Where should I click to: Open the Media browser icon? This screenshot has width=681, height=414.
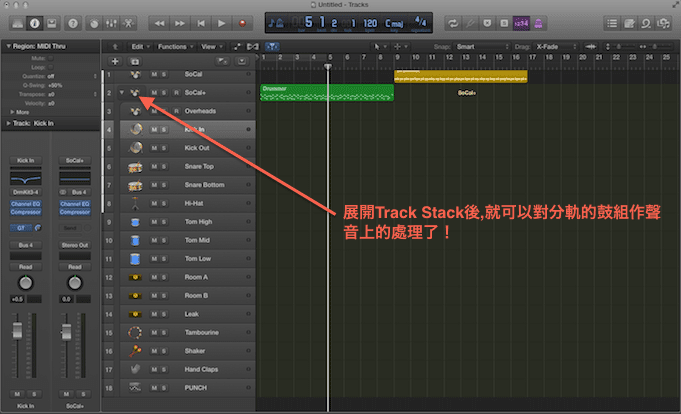pos(664,23)
